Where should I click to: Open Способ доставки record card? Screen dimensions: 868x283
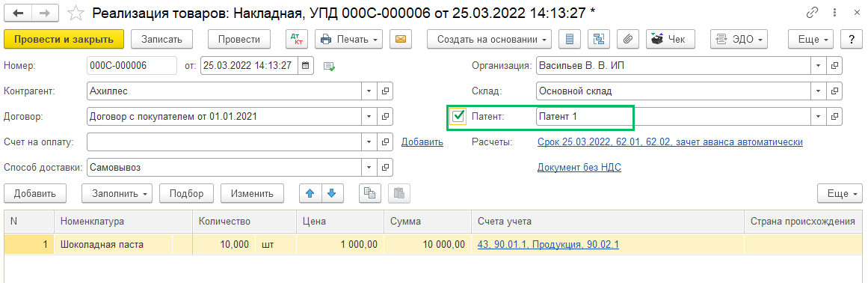click(385, 167)
